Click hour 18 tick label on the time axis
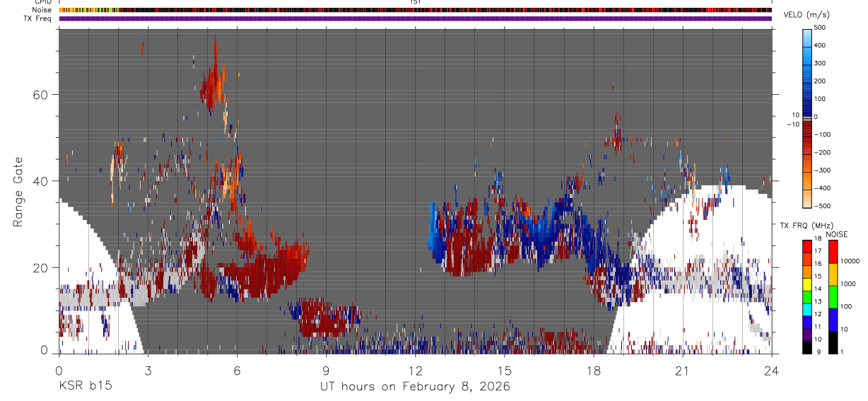868x401 pixels. click(x=593, y=371)
